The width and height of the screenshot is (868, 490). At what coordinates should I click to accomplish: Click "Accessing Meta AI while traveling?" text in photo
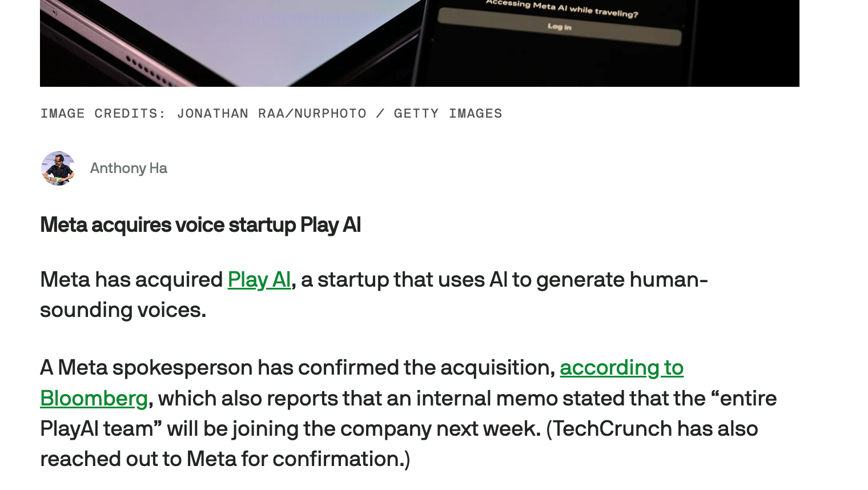click(562, 9)
